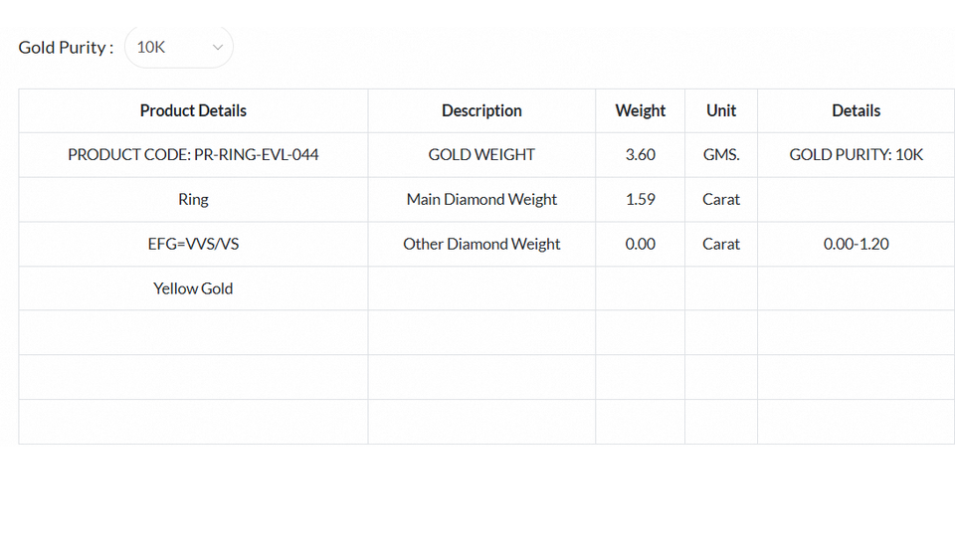Select the 0.00-1.20 details range cell

[856, 244]
